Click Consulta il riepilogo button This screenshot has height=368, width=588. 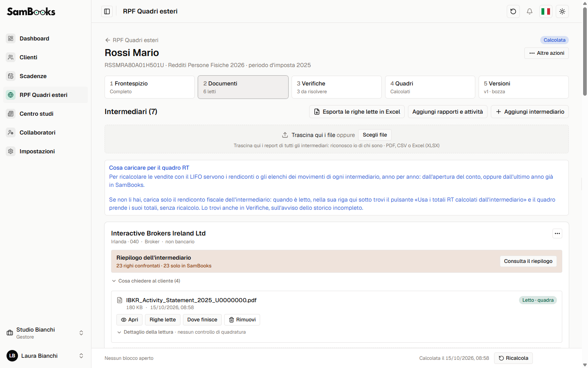[528, 261]
